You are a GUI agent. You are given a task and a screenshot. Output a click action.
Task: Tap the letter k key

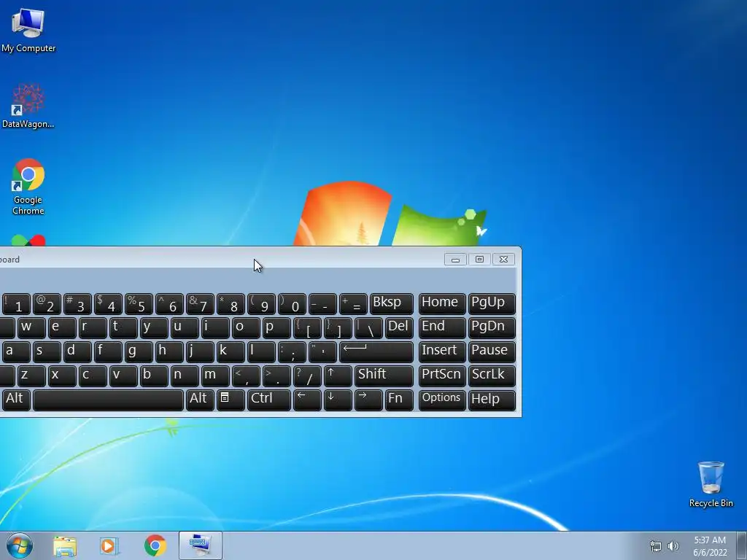coord(231,352)
